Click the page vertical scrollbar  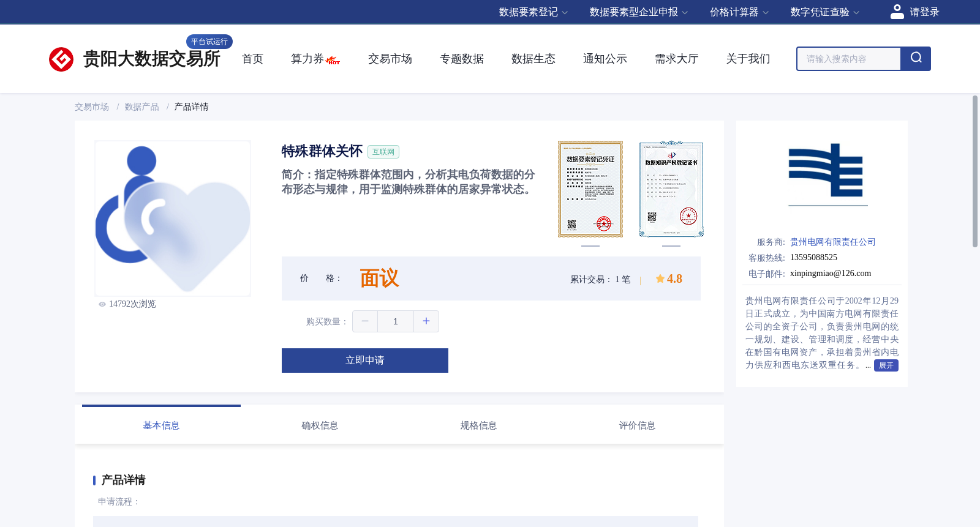[x=975, y=171]
